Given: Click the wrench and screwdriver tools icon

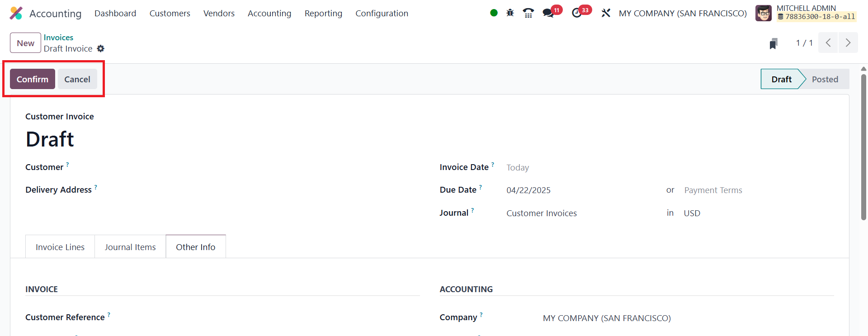Looking at the screenshot, I should (x=606, y=13).
